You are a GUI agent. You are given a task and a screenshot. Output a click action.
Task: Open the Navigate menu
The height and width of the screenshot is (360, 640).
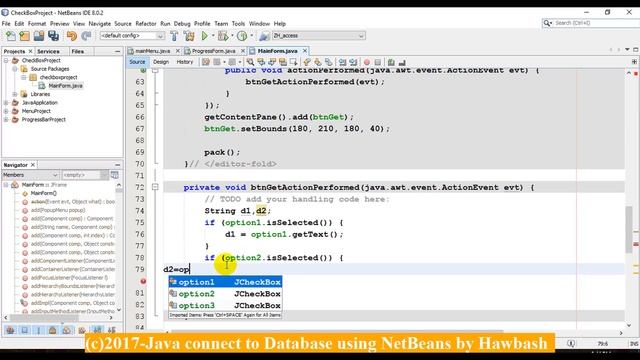click(x=100, y=24)
